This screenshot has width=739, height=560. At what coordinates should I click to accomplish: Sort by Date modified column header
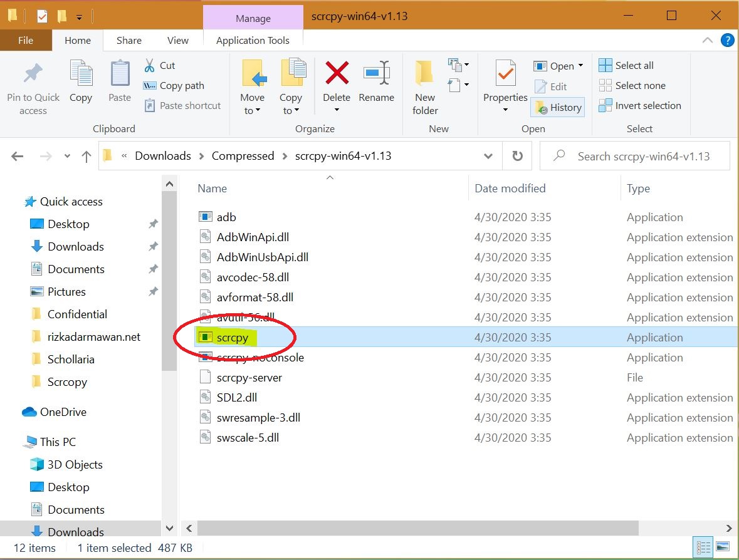click(x=510, y=189)
